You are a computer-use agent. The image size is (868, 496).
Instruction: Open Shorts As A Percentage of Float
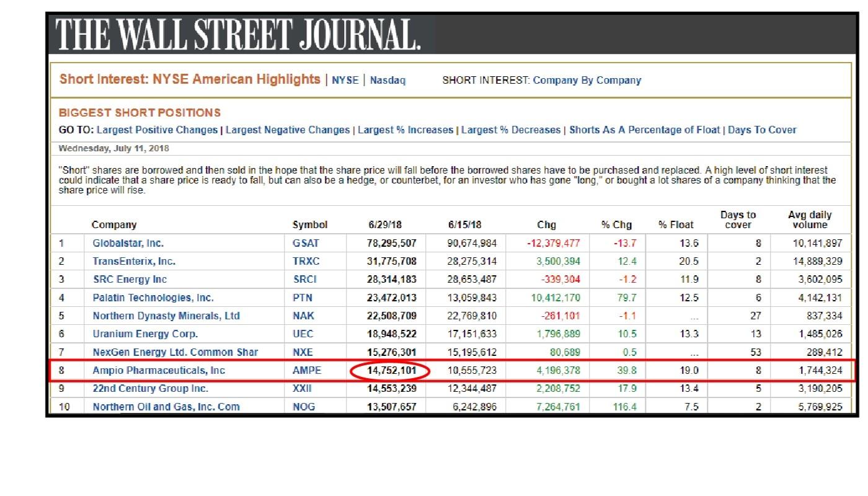tap(644, 130)
